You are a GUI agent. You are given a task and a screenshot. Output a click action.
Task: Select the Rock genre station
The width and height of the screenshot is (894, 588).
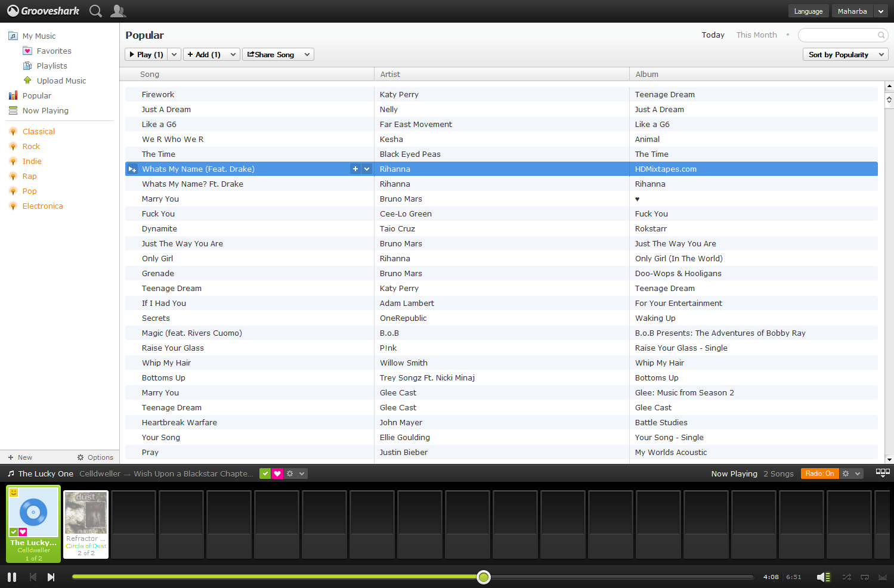32,146
